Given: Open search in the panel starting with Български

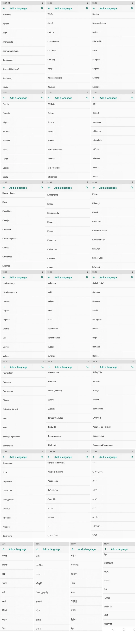Looking at the screenshot, I should tap(42, 457).
